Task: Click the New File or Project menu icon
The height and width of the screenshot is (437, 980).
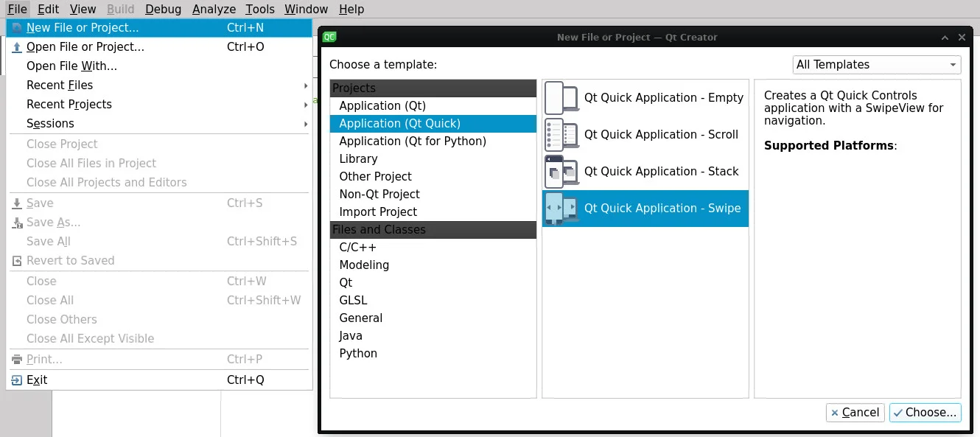Action: pyautogui.click(x=17, y=28)
